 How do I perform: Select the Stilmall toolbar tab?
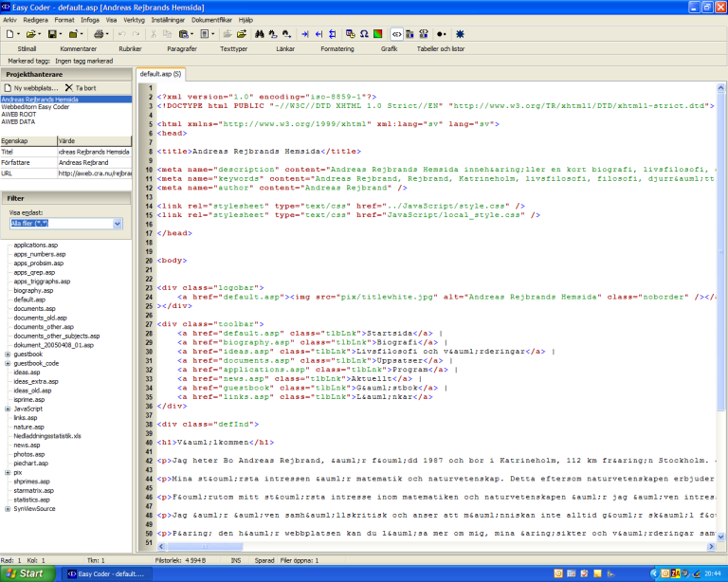pyautogui.click(x=27, y=48)
